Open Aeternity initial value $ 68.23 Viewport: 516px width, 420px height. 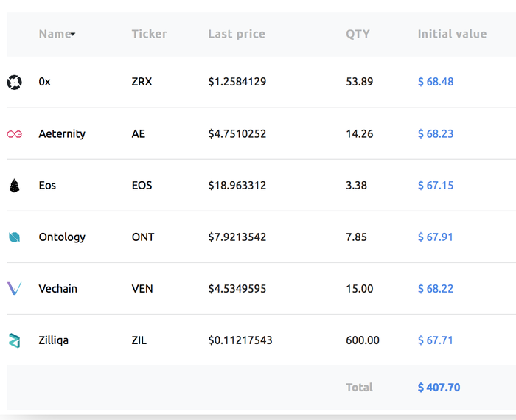pyautogui.click(x=436, y=134)
